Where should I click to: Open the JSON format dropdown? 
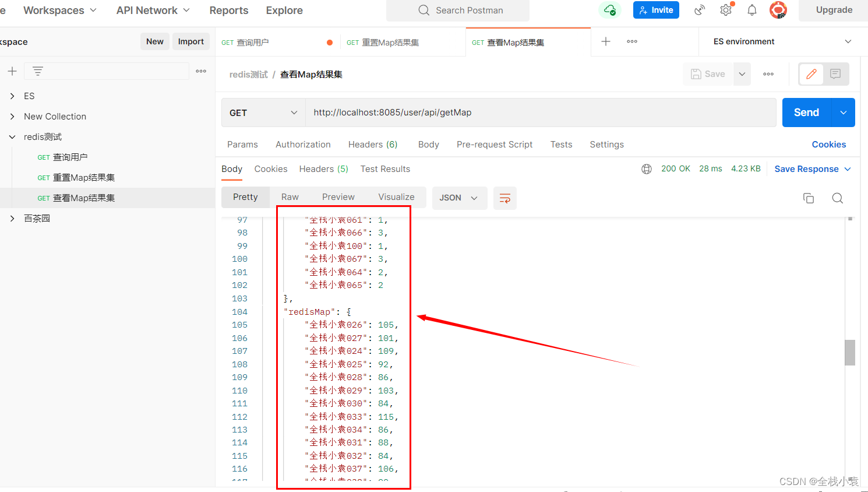tap(458, 198)
